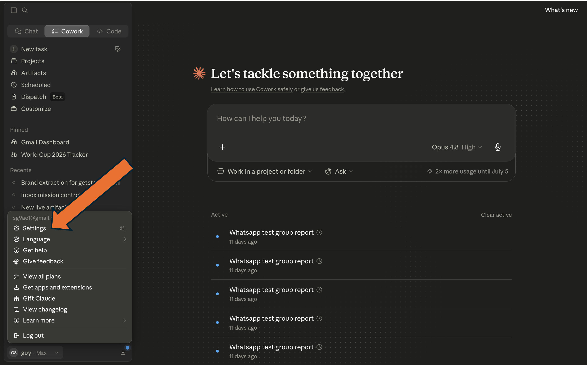Click the View all plans checklist icon
Viewport: 588px width, 366px height.
click(17, 276)
